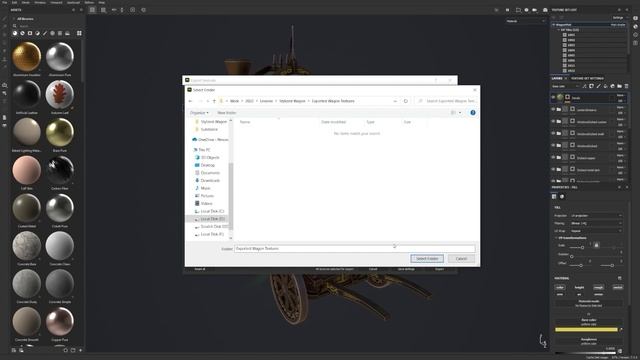Toggle the color channel button in Material

coord(560,287)
